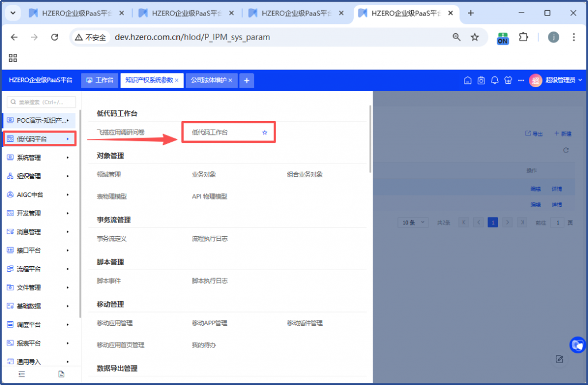This screenshot has width=588, height=386.
Task: Open the 流程执行日志 menu link
Action: point(210,239)
